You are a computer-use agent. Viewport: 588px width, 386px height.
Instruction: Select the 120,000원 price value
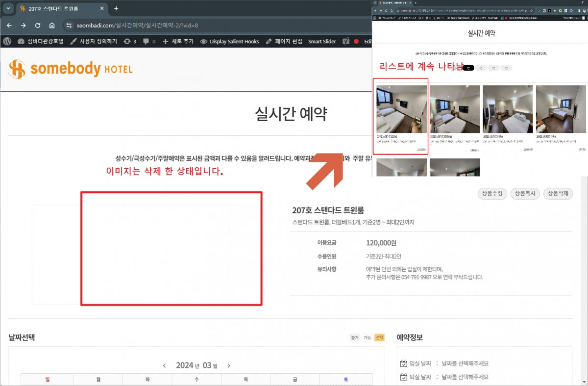click(x=381, y=243)
